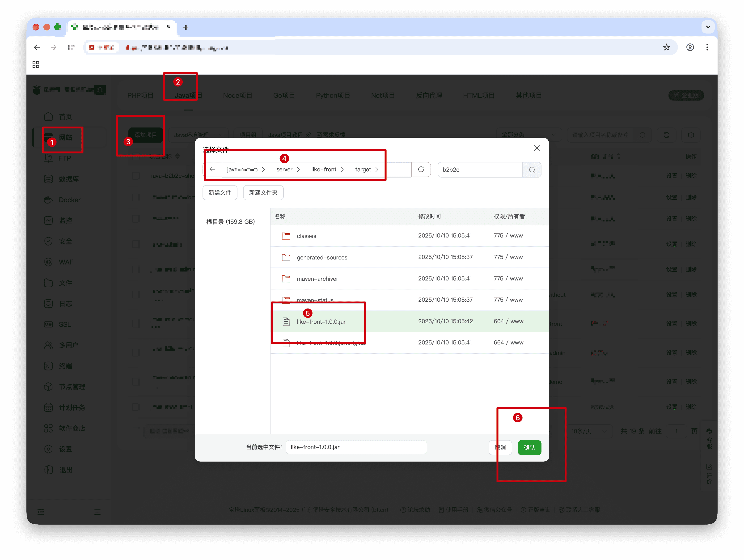Click the green 确认 button
The height and width of the screenshot is (560, 744).
pyautogui.click(x=529, y=447)
